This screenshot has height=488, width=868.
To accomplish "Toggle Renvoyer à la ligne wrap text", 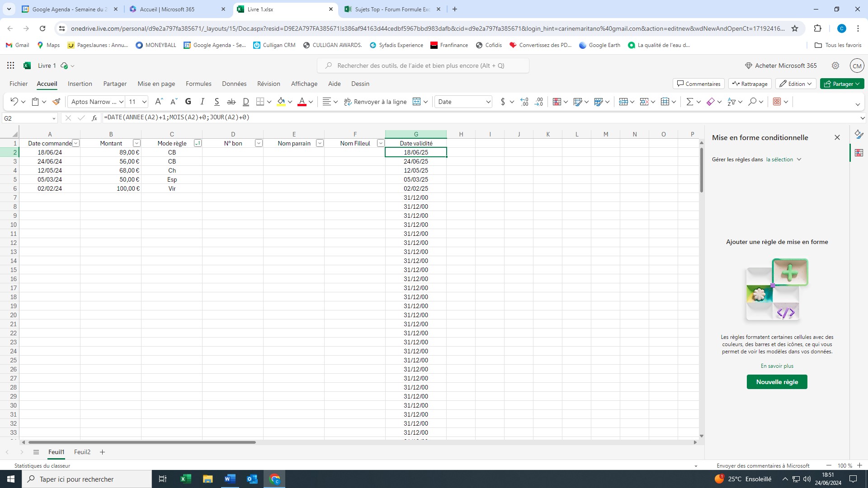I will click(x=375, y=102).
